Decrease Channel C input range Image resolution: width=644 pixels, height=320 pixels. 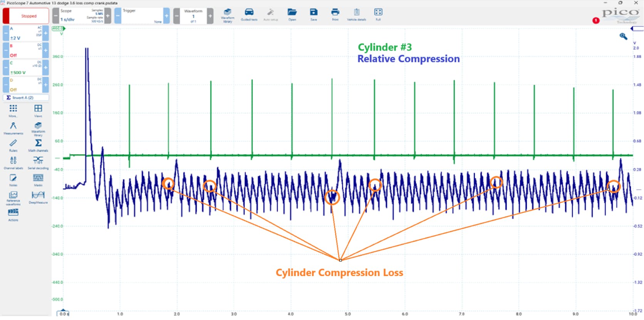pyautogui.click(x=6, y=67)
